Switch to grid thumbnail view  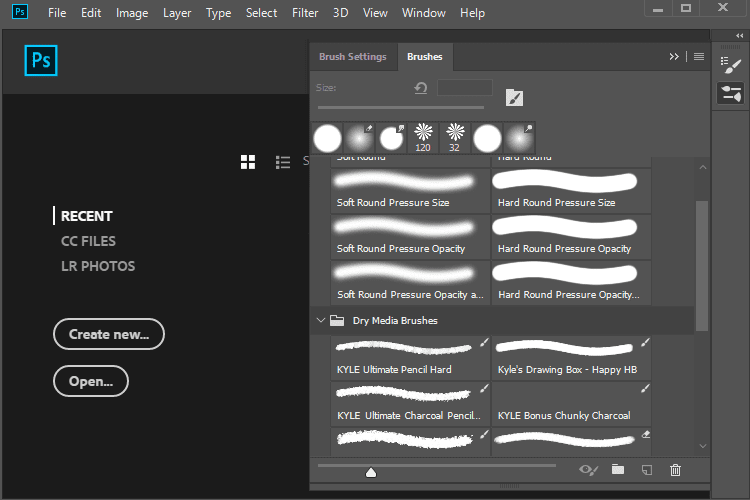coord(248,162)
